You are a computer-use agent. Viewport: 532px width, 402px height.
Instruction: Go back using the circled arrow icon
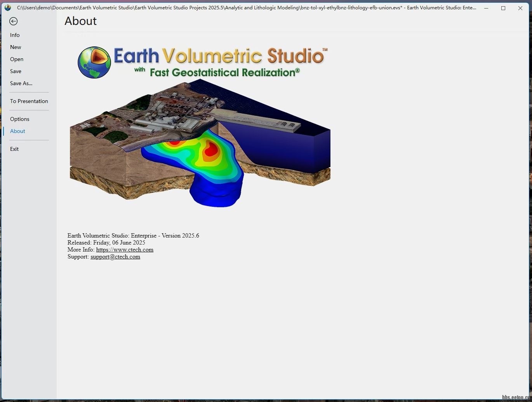coord(14,21)
